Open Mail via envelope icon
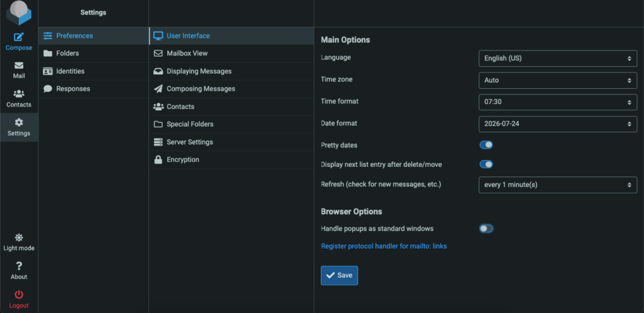This screenshot has width=644, height=313. coord(19,65)
